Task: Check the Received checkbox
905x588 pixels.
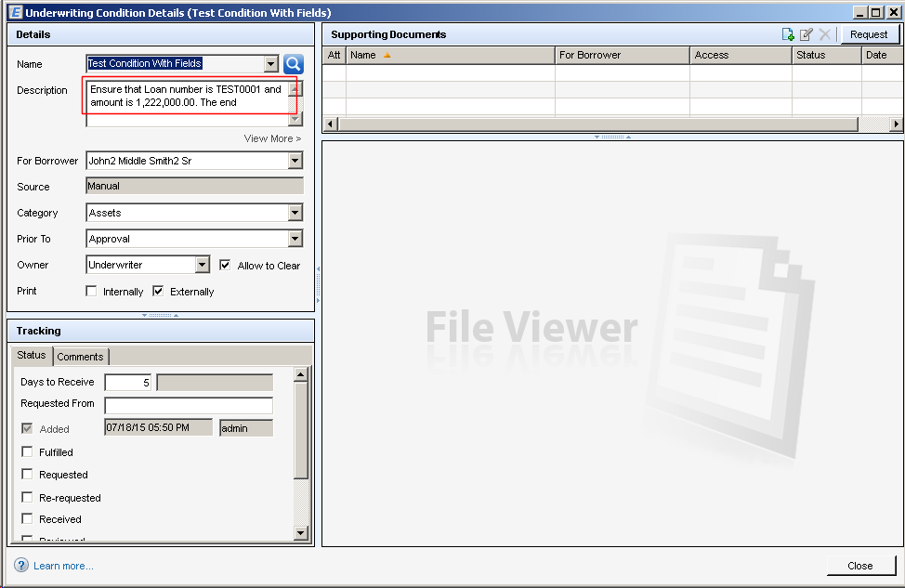Action: (x=27, y=518)
